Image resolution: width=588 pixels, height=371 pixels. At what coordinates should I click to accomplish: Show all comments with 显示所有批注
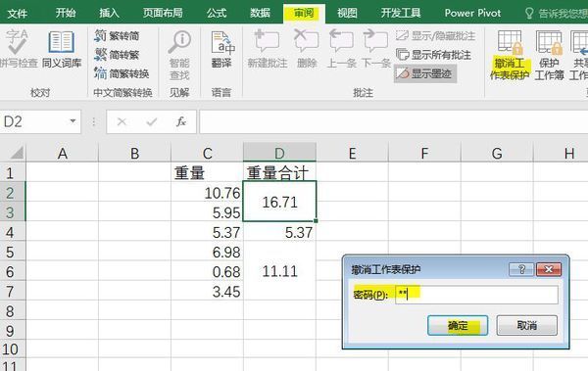coord(433,55)
